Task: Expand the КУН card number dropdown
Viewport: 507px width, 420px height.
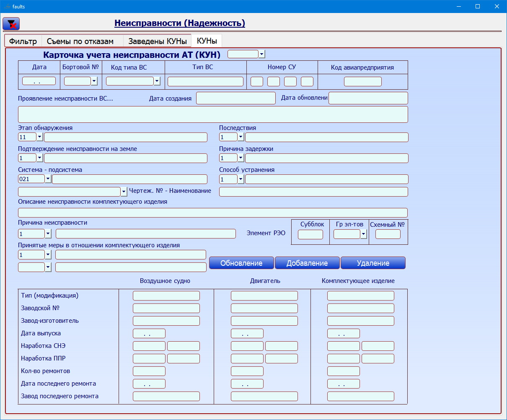Action: coord(262,54)
